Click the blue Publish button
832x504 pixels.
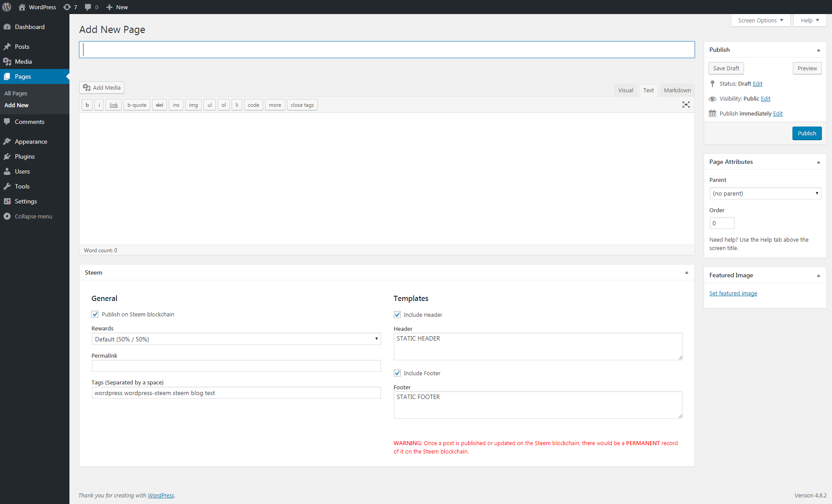(x=807, y=133)
